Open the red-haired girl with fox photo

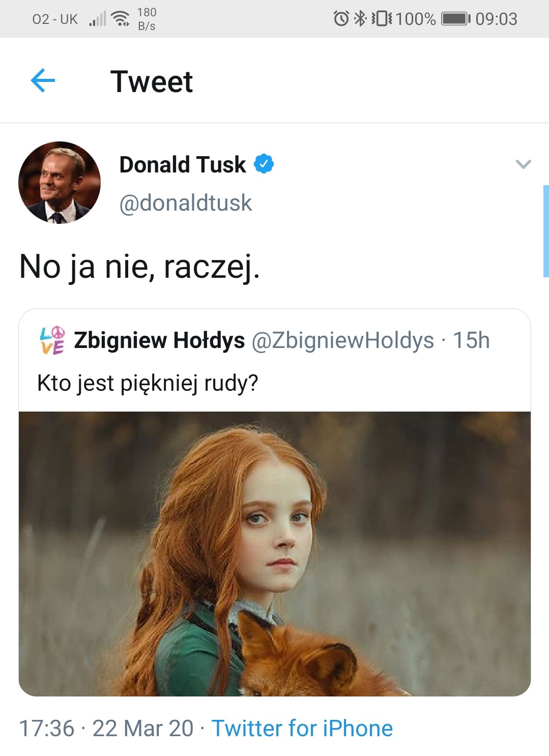click(275, 554)
